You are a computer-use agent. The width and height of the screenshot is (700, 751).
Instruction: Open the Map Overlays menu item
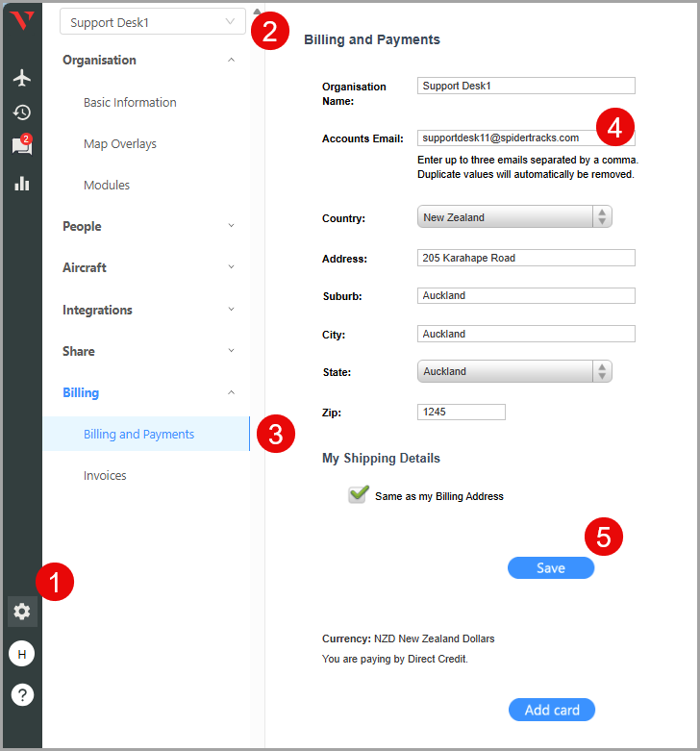[x=120, y=143]
